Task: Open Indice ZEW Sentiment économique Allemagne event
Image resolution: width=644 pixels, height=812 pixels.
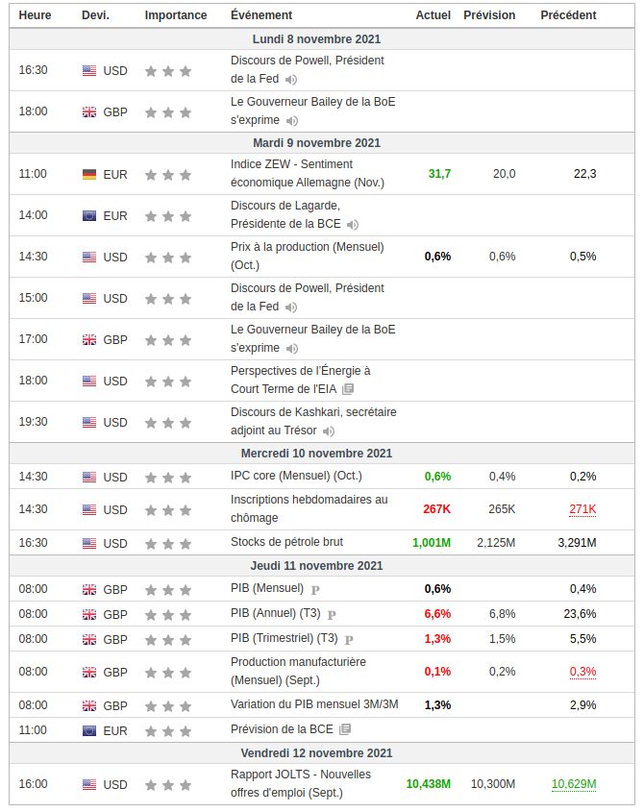Action: pyautogui.click(x=307, y=173)
